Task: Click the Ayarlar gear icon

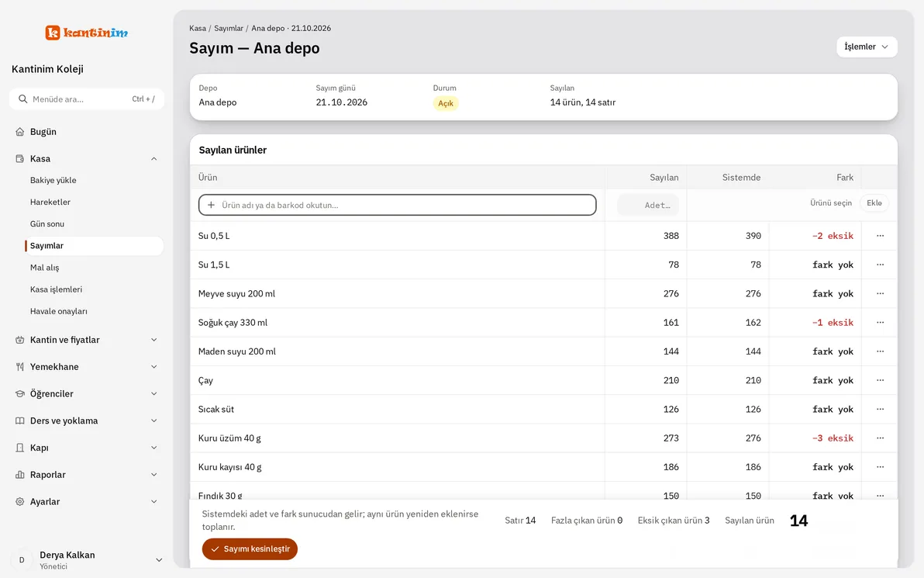Action: pos(20,502)
